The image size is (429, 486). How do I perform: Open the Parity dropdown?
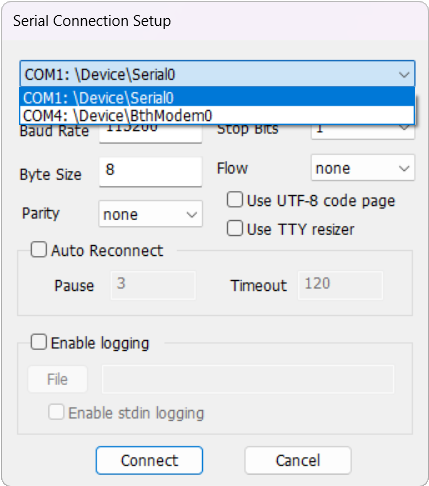tap(150, 214)
